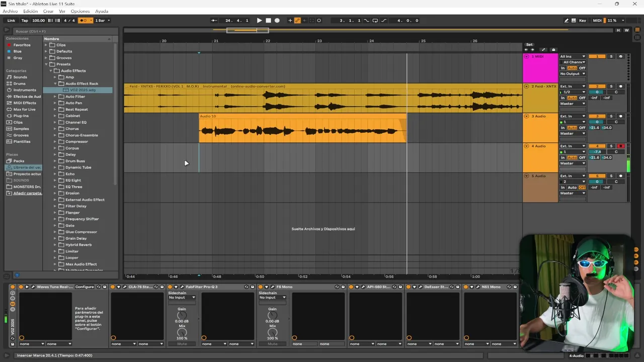Open the Ayuda menu
Screen dimensions: 644x362
102,11
